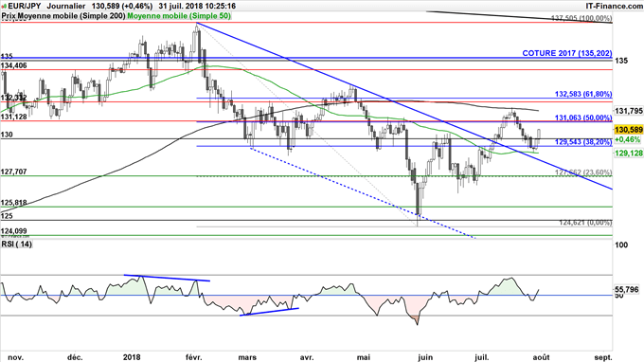This screenshot has width=644, height=362.
Task: Click the 125,818 support label
Action: click(x=14, y=203)
